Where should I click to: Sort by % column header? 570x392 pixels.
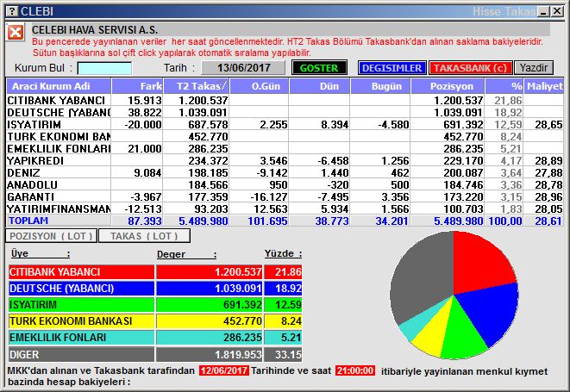[504, 86]
